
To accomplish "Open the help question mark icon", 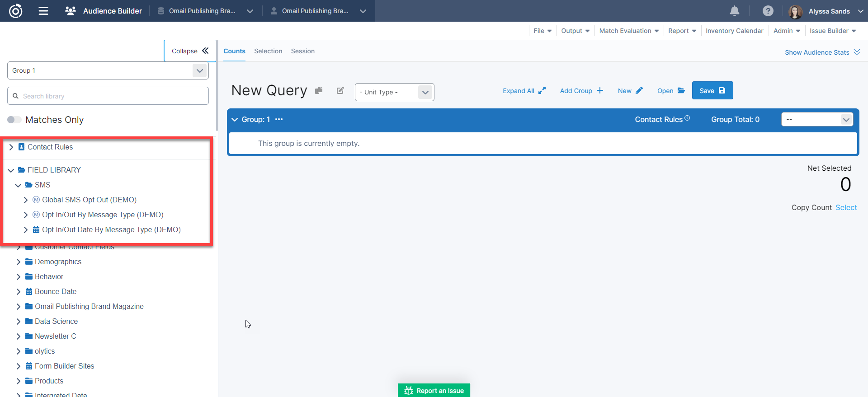I will [x=768, y=11].
